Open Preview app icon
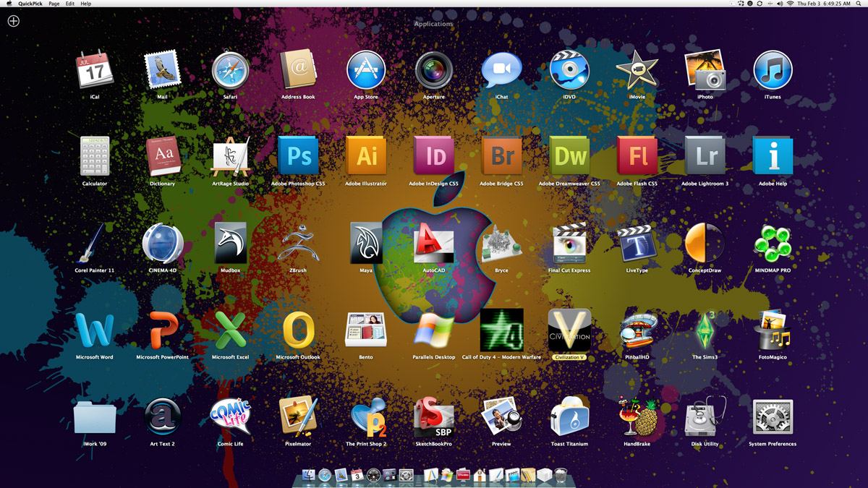The width and height of the screenshot is (868, 488). tap(501, 417)
